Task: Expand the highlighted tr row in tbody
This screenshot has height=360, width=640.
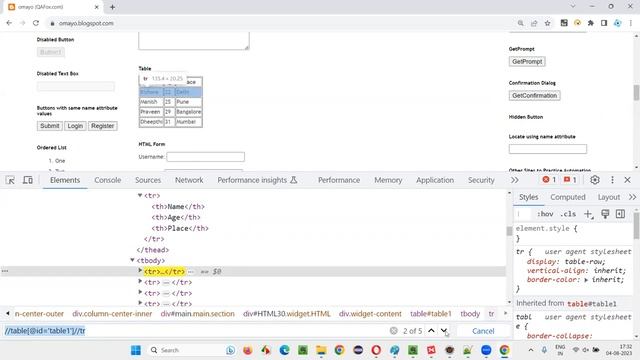Action: 140,271
